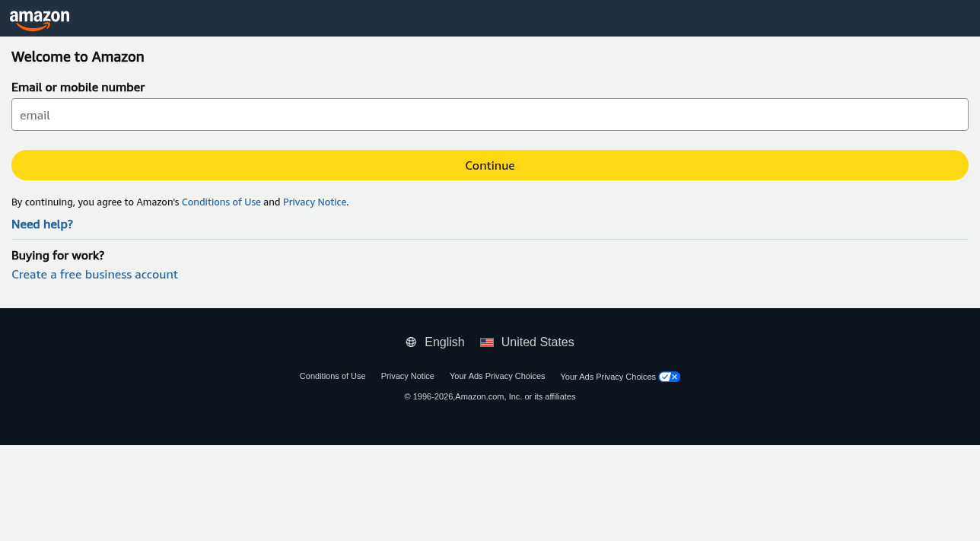The image size is (980, 541).
Task: Click the 'Buying for work?' heading
Action: click(x=58, y=256)
